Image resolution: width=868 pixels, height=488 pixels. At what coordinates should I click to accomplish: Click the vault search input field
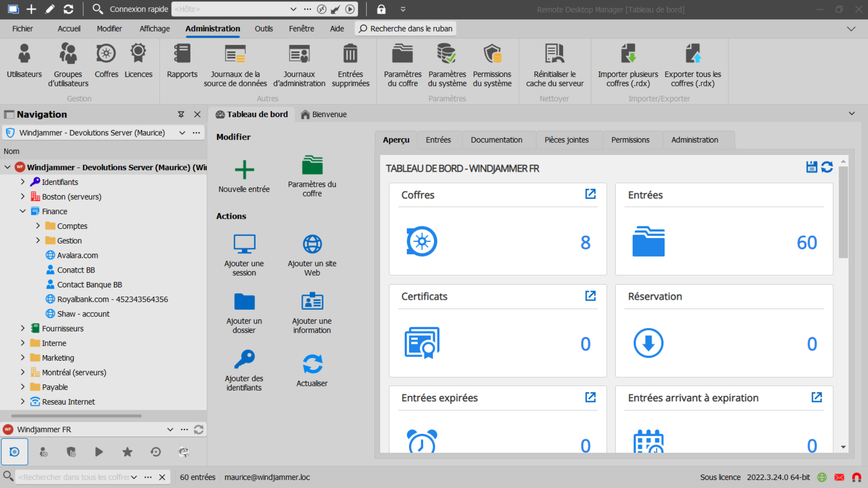click(72, 477)
